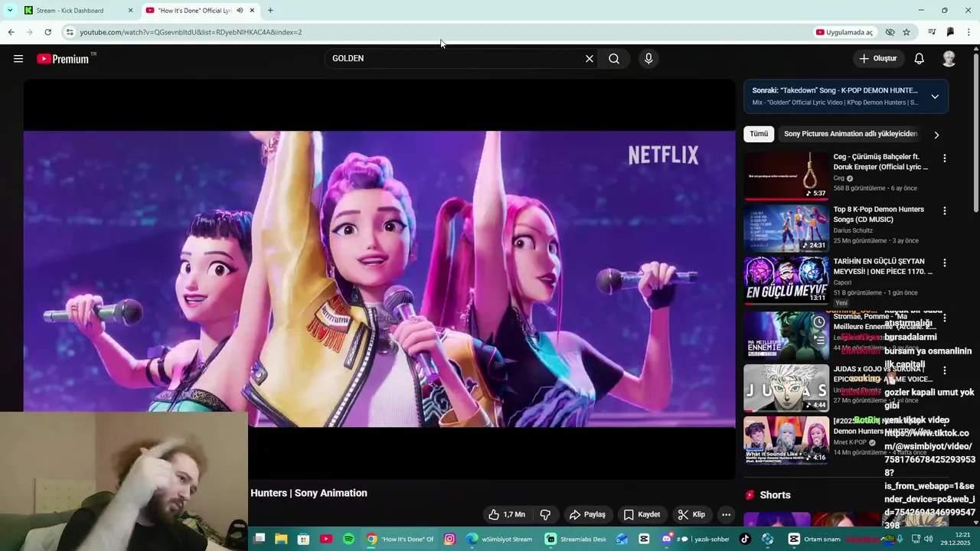The image size is (980, 551).
Task: Open options for Top 8 K-Pop Demon Hunters Songs
Action: click(945, 210)
